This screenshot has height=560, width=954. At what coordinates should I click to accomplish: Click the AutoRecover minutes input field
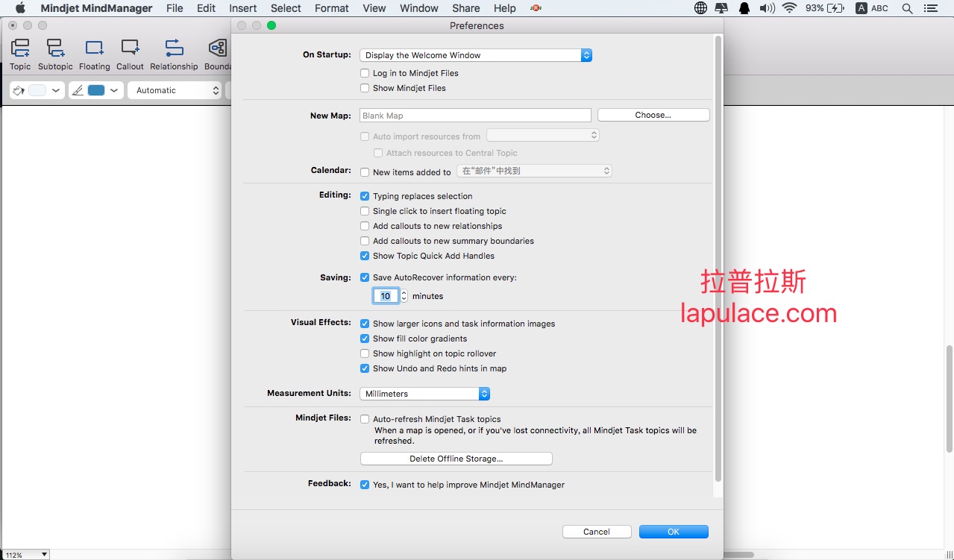point(386,296)
